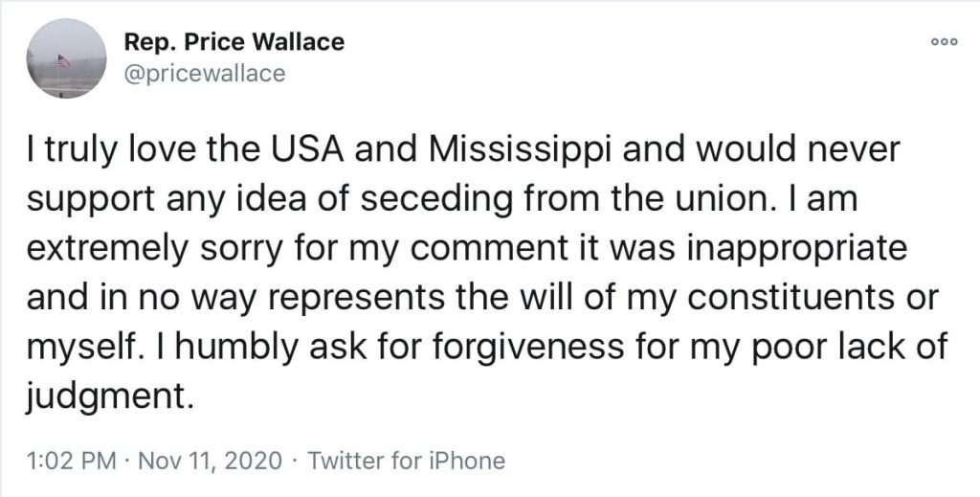The image size is (980, 497).
Task: Select the word inappropriate in the tweet
Action: point(797,249)
